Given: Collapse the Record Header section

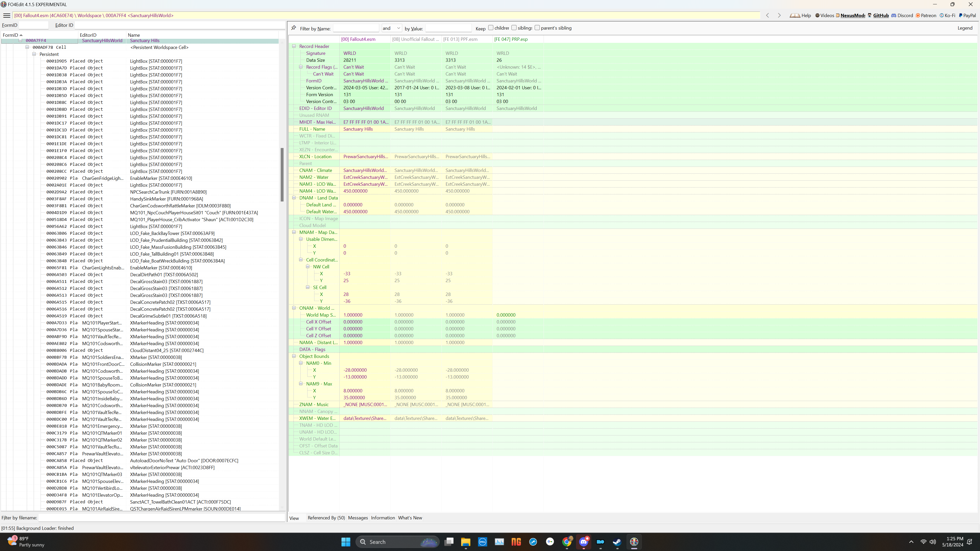Looking at the screenshot, I should (x=294, y=46).
